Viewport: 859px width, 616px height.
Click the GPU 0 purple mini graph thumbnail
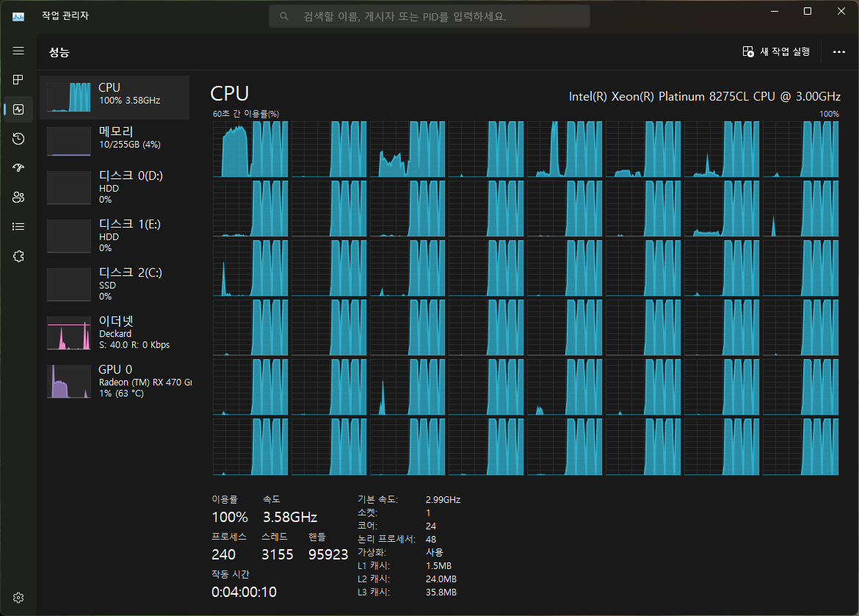click(69, 382)
